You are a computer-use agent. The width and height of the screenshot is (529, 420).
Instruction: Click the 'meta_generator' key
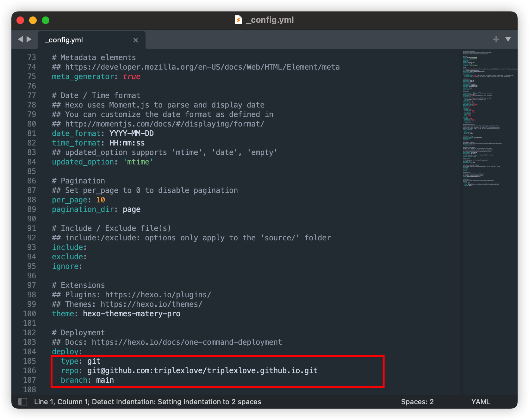(x=83, y=77)
